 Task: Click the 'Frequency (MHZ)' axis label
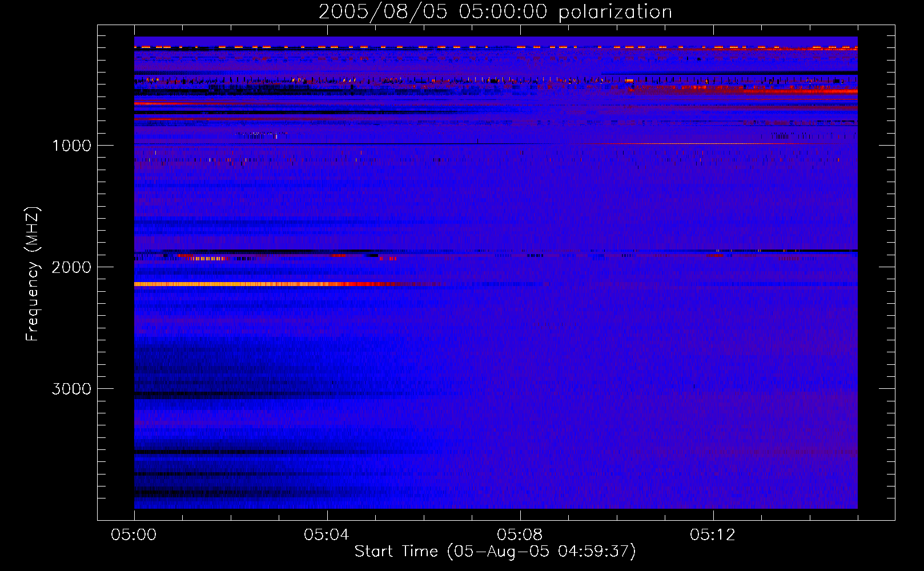[33, 274]
